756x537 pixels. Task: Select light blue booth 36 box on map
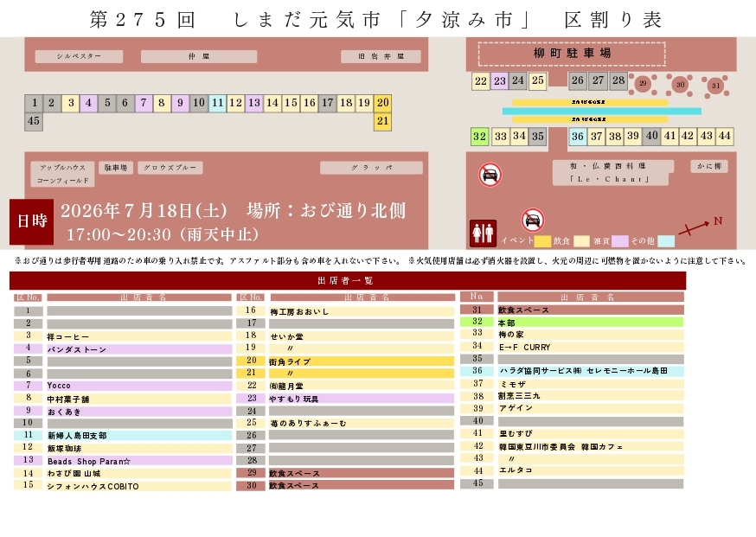click(578, 137)
